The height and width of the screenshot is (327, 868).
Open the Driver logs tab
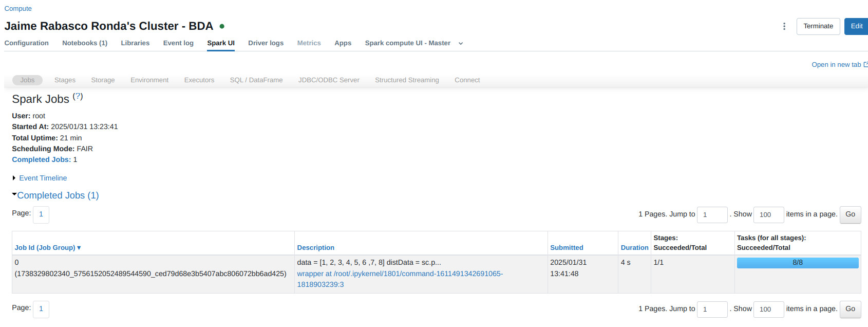266,43
